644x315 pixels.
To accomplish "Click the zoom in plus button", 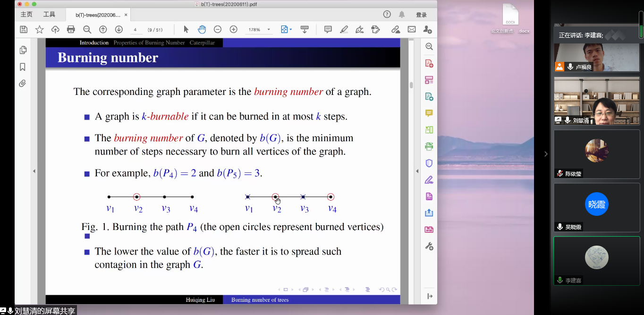I will tap(233, 29).
